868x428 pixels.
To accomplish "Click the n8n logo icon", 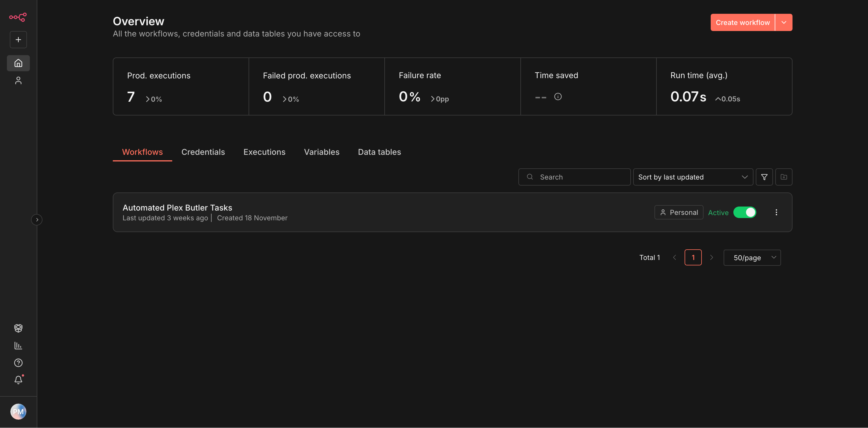I will pyautogui.click(x=18, y=17).
